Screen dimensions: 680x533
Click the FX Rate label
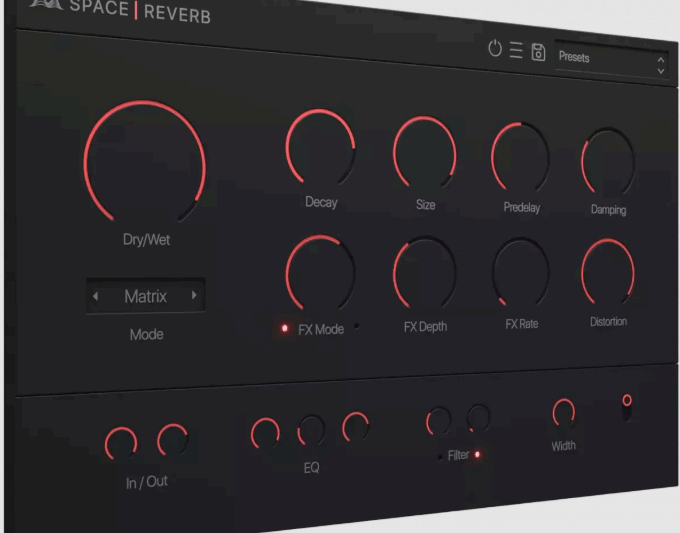point(522,324)
